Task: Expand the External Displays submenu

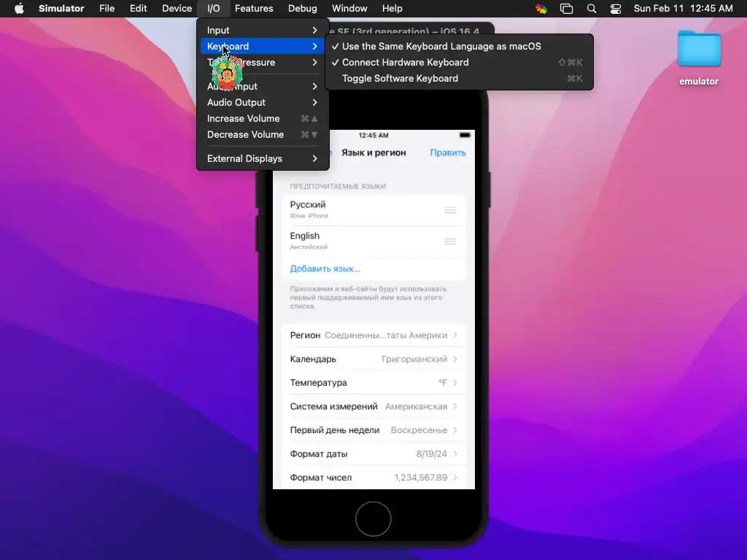Action: pyautogui.click(x=263, y=158)
